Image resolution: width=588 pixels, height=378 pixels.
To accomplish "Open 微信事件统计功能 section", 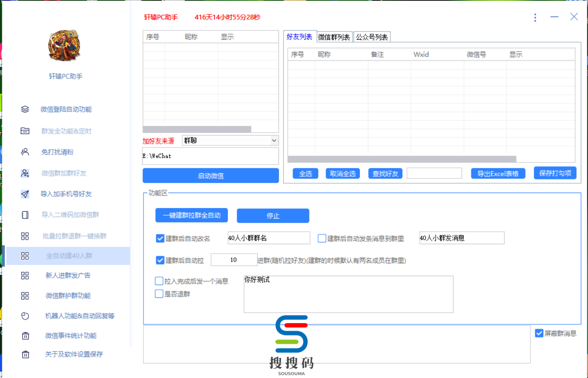I will 71,336.
